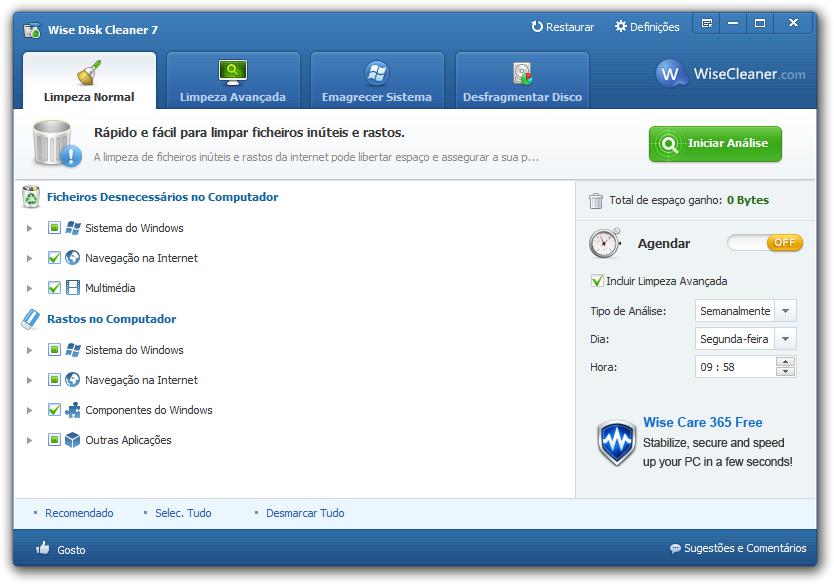This screenshot has height=585, width=834.
Task: Increase Hora with the up arrow
Action: click(786, 362)
